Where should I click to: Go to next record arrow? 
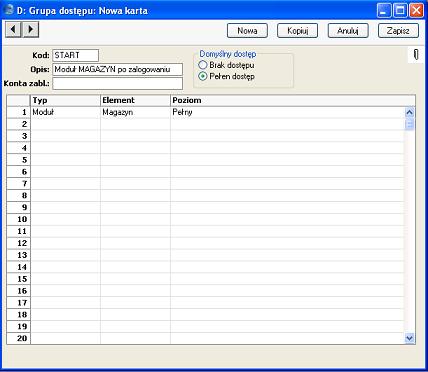point(31,30)
